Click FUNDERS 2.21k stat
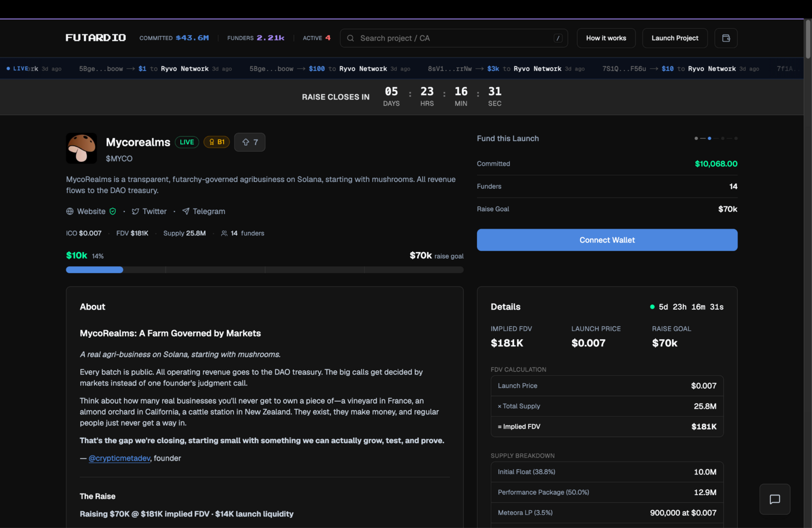 pyautogui.click(x=256, y=38)
